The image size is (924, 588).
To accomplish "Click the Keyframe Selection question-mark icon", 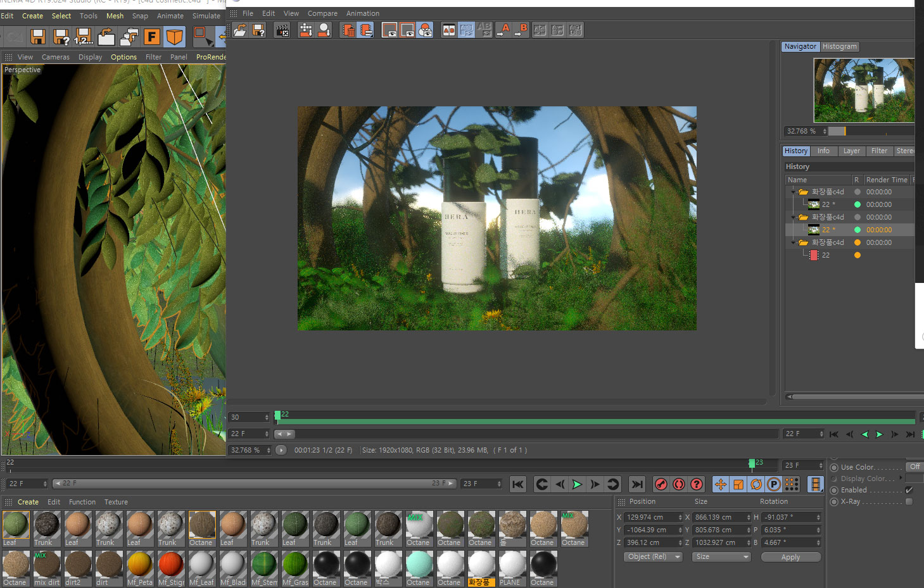I will (x=697, y=484).
